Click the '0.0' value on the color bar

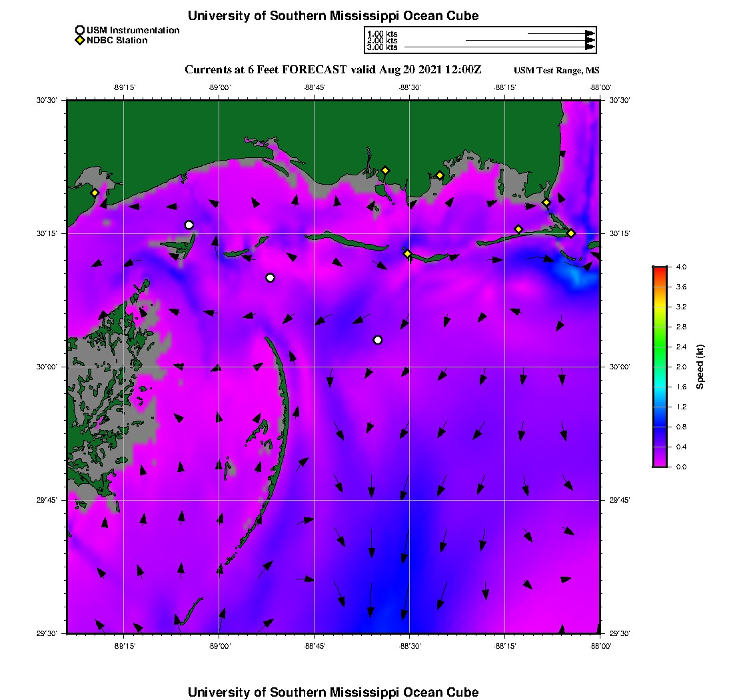(681, 467)
